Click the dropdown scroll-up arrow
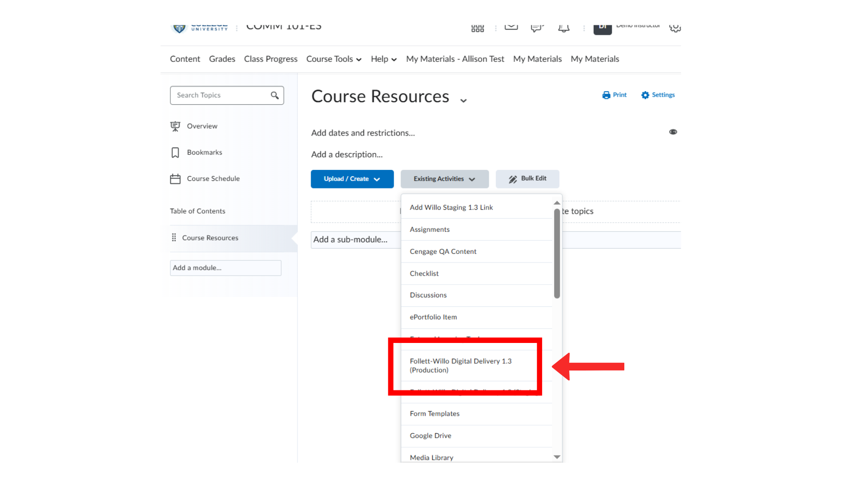This screenshot has height=488, width=868. point(557,203)
